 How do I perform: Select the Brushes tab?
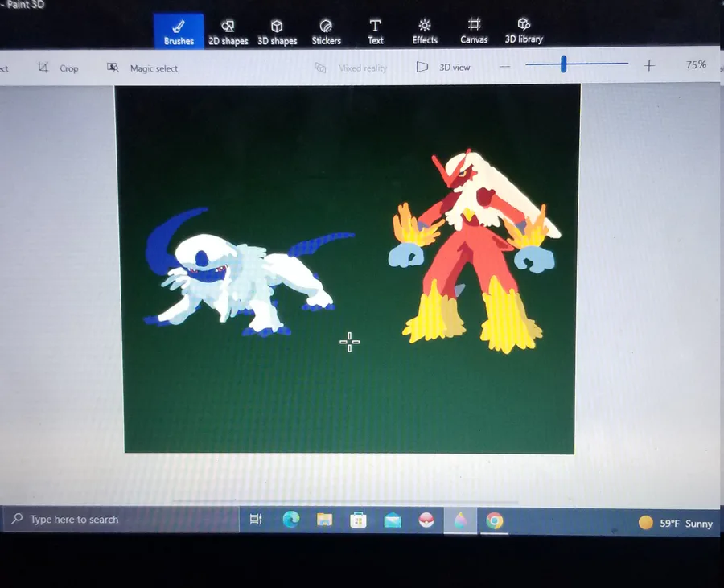tap(179, 31)
